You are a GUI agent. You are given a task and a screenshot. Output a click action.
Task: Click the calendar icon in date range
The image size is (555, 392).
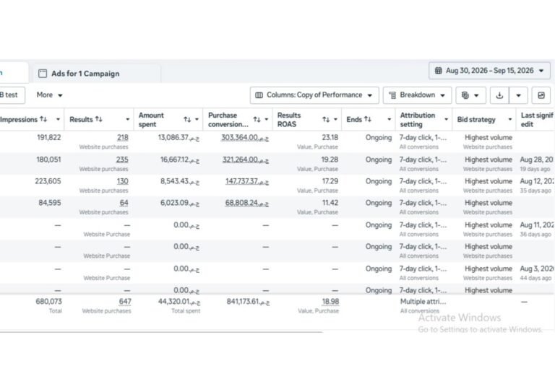[438, 71]
